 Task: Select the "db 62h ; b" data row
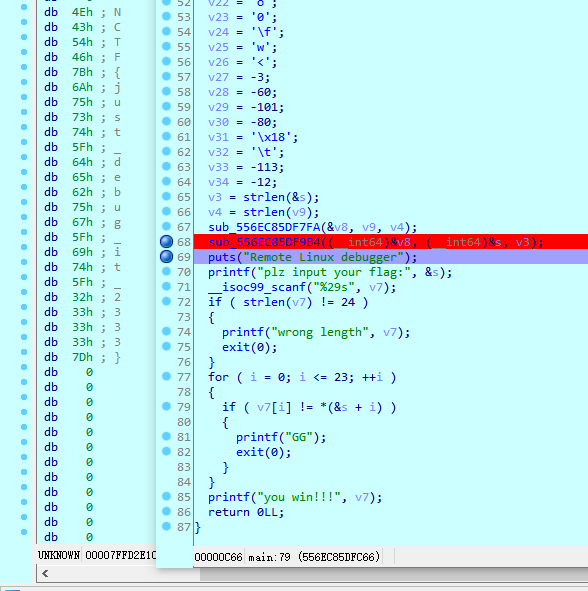83,192
